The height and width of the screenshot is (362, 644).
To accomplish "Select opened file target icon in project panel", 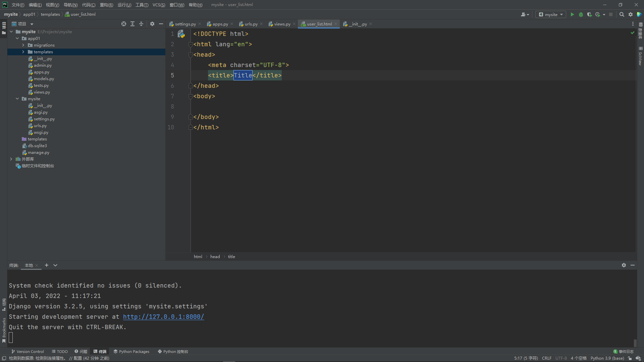I will pyautogui.click(x=124, y=24).
